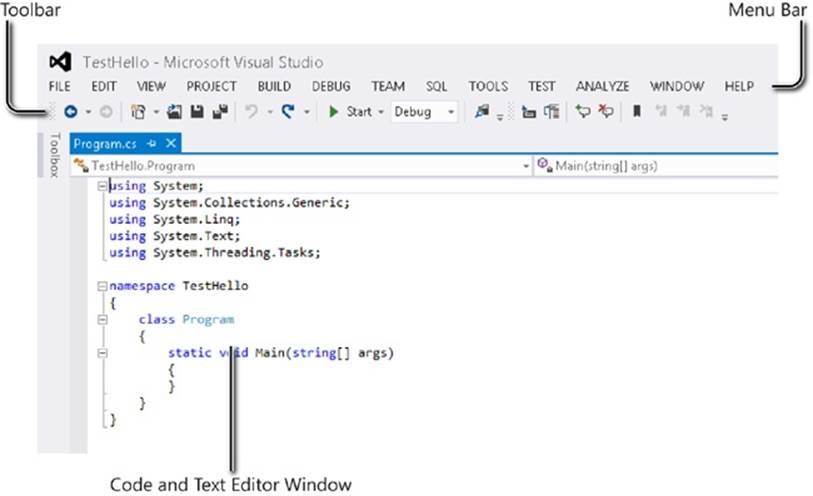Open the EDIT menu
Screen dimensions: 813x496
click(x=104, y=86)
